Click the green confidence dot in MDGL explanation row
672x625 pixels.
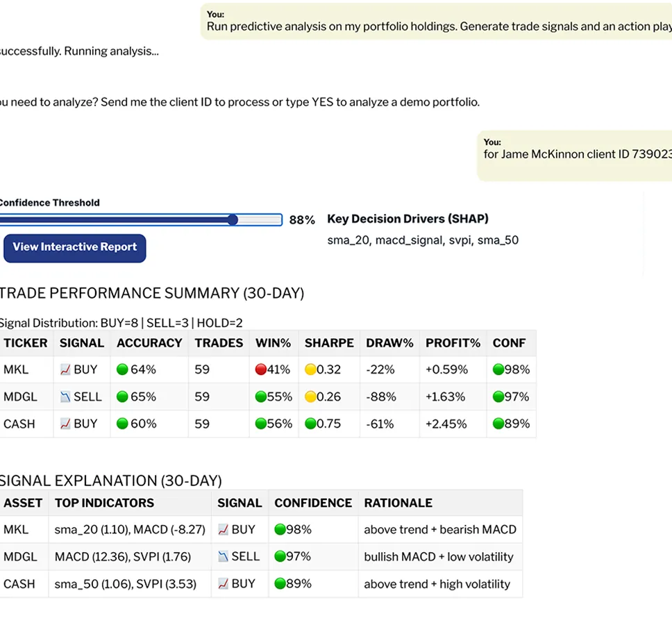coord(280,557)
